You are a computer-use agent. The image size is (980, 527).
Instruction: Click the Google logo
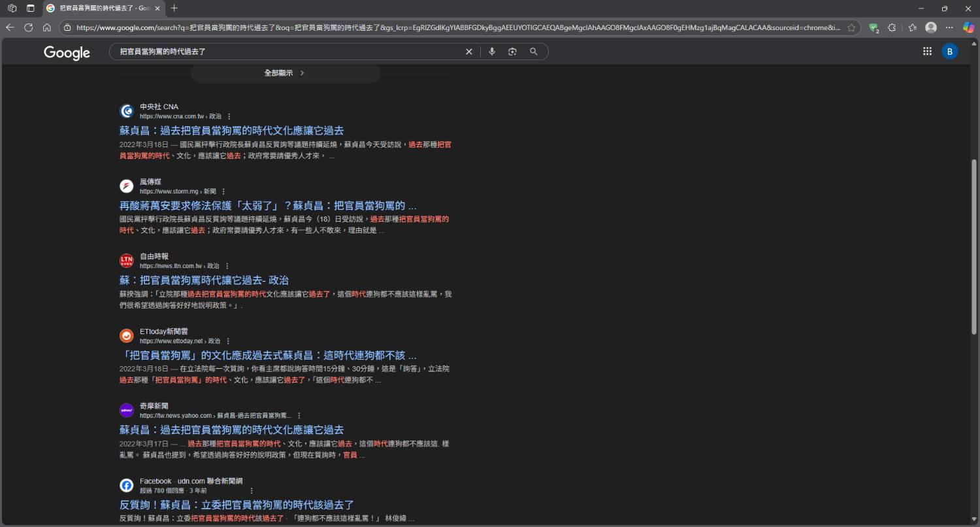[67, 52]
